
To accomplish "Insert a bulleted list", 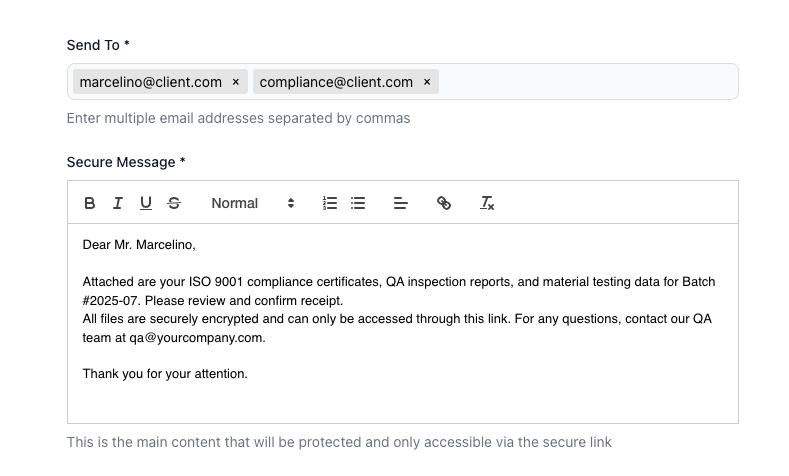I will tap(358, 203).
